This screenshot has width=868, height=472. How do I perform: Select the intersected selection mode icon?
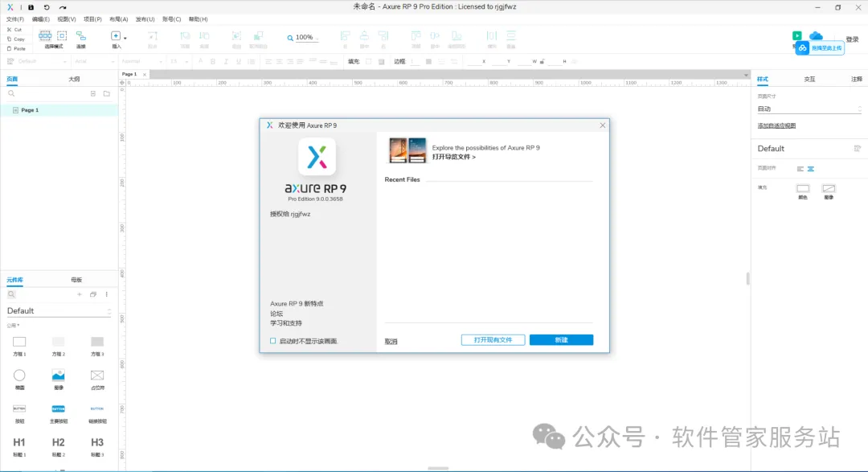click(45, 35)
